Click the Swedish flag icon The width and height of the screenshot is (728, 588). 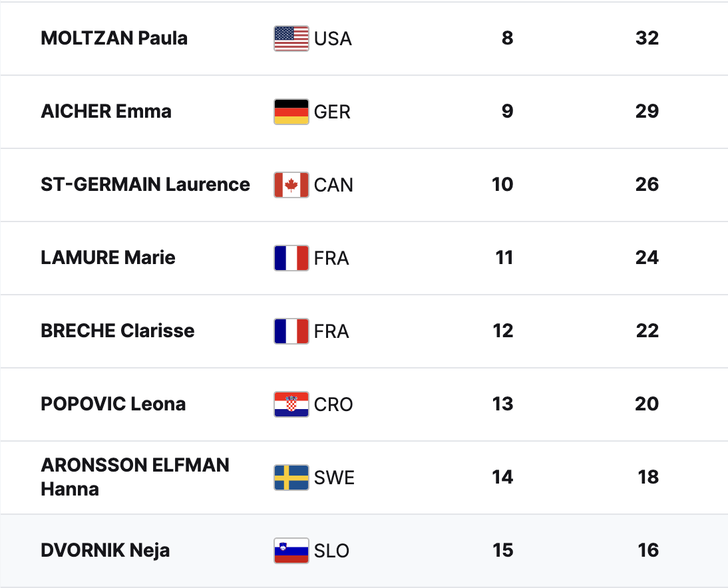(x=291, y=478)
